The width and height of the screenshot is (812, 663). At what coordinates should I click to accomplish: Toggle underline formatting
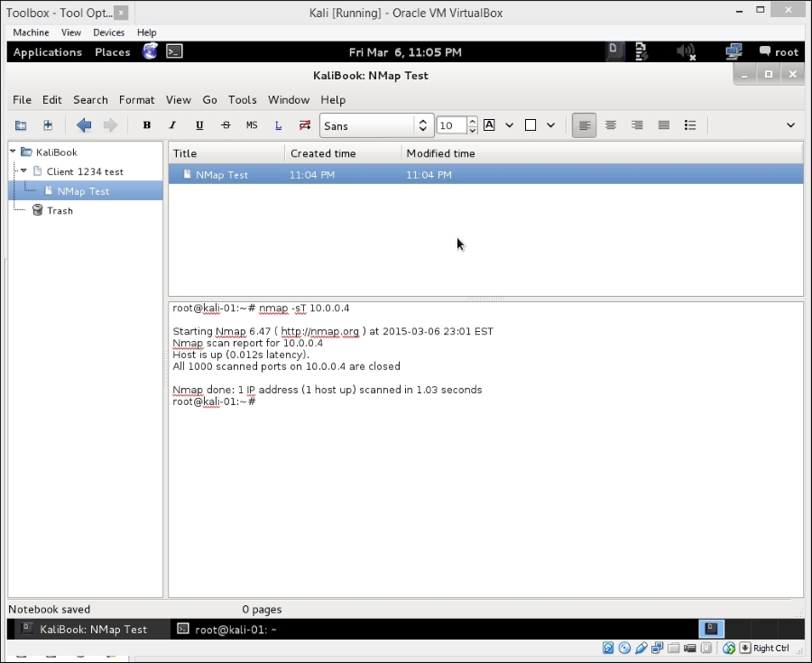pyautogui.click(x=199, y=125)
